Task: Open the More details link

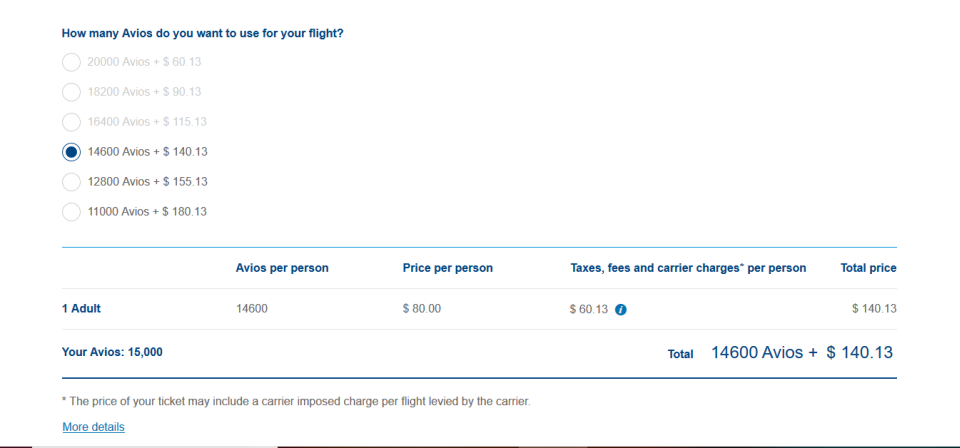Action: 94,427
